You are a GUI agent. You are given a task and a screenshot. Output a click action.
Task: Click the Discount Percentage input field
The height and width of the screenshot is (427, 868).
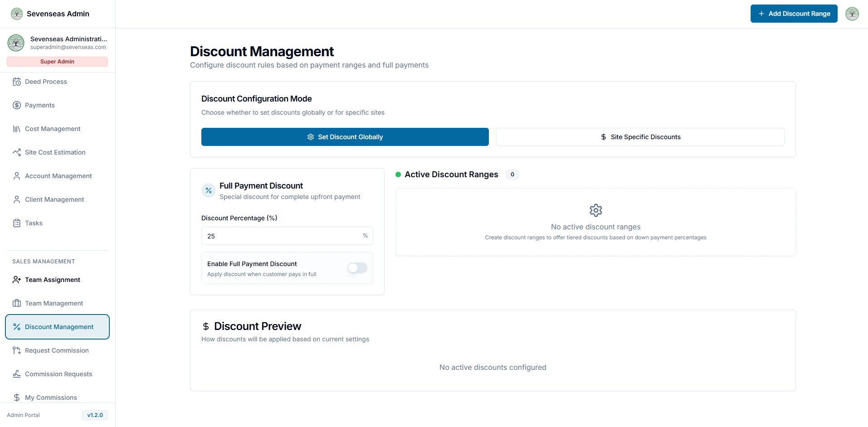[281, 236]
